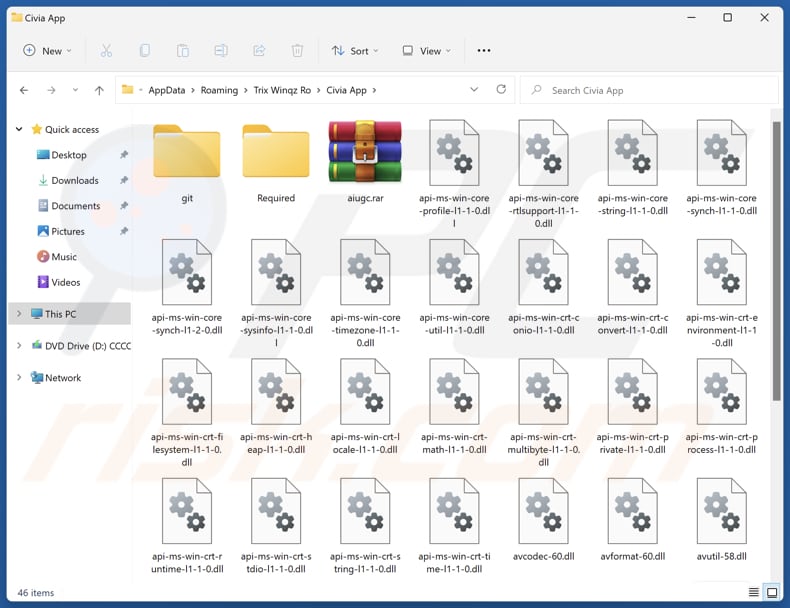Screen dimensions: 790x608
Task: Click the api-ms-win-core-synch-l1-2-0.dll filename
Action: [x=187, y=324]
